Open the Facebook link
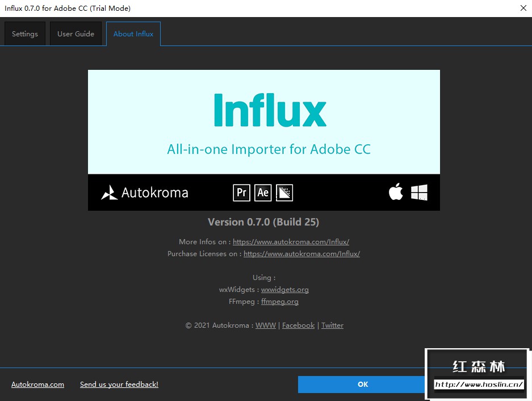 298,325
